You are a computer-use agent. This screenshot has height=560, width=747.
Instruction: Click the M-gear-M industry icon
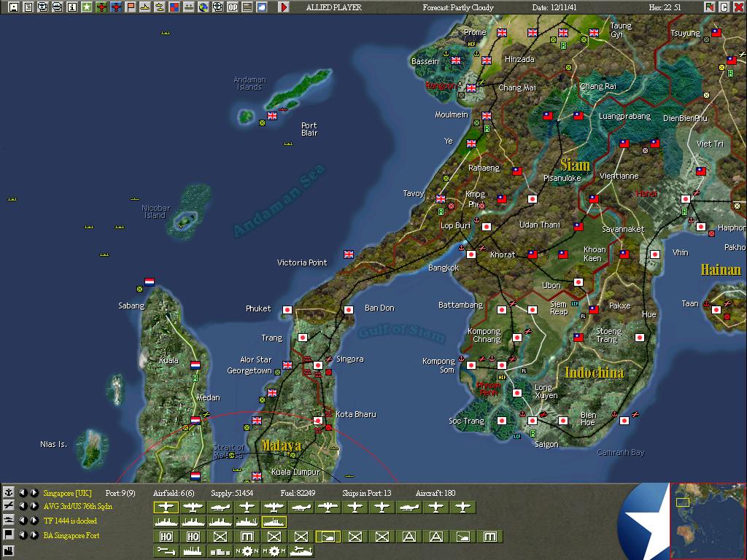coord(274,551)
